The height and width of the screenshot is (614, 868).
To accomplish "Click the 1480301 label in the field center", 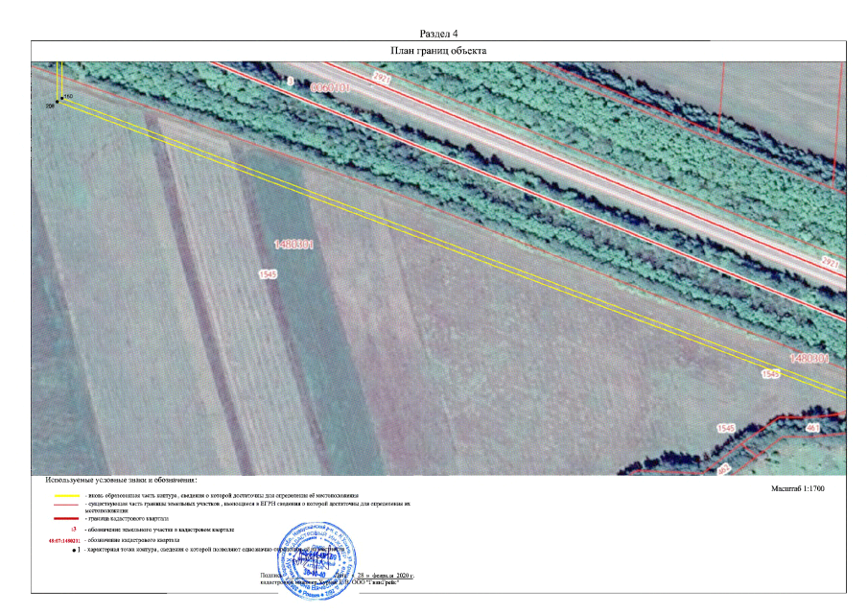I will tap(293, 246).
